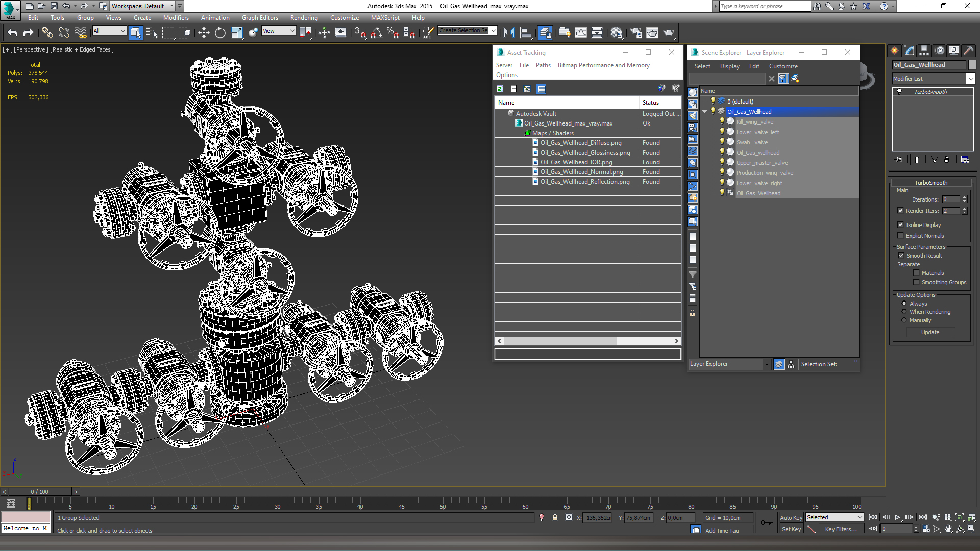Toggle the Render Iters checkbox
This screenshot has width=980, height=551.
pyautogui.click(x=900, y=210)
